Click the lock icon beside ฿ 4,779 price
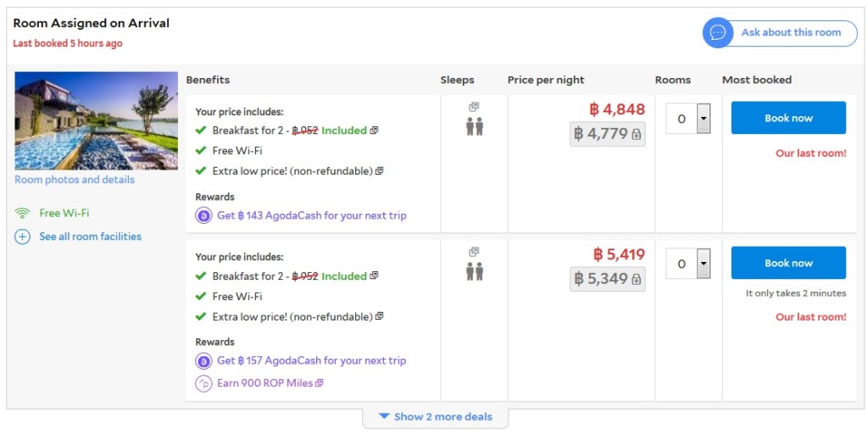This screenshot has width=868, height=446. click(636, 135)
